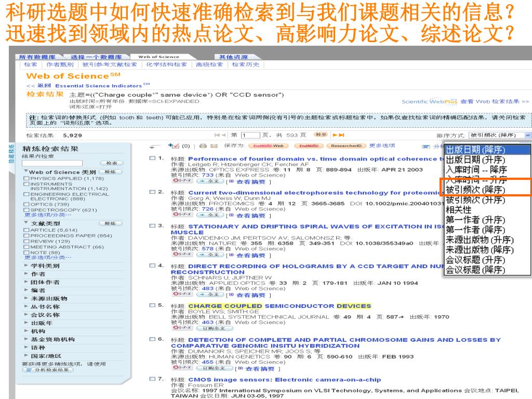Click the EndNote save button
Viewport: 532px width, 399px height.
click(309, 146)
